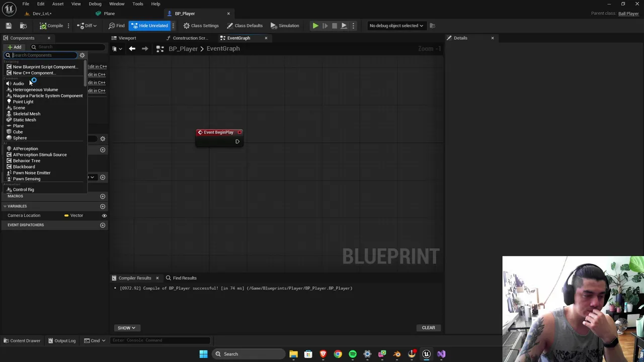Open the File menu
This screenshot has height=362, width=644.
[x=26, y=4]
